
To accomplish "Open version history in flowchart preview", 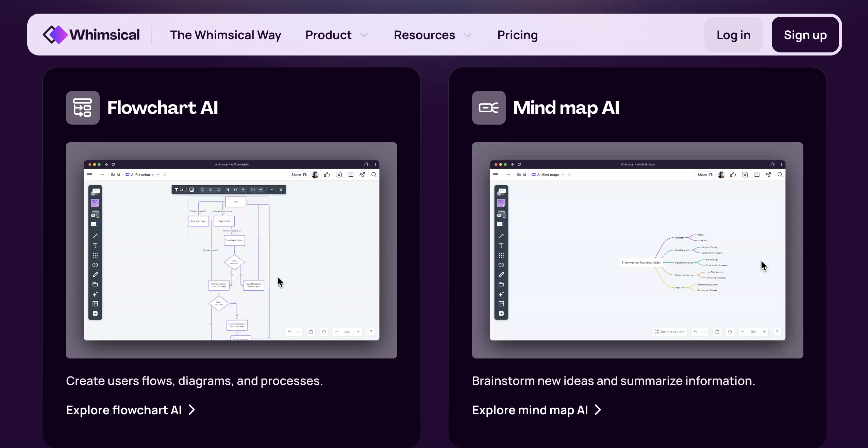I will (x=324, y=332).
